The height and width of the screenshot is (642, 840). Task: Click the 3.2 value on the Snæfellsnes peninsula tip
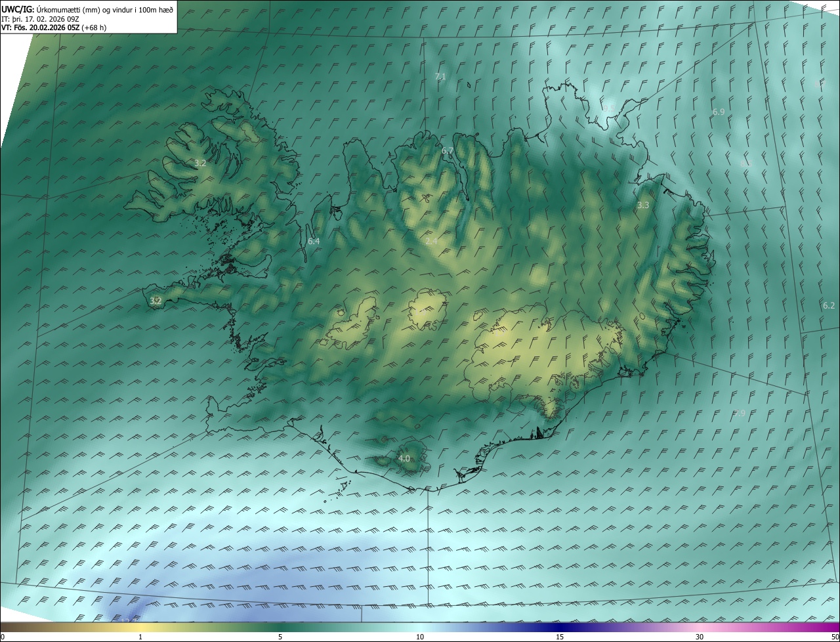(156, 301)
